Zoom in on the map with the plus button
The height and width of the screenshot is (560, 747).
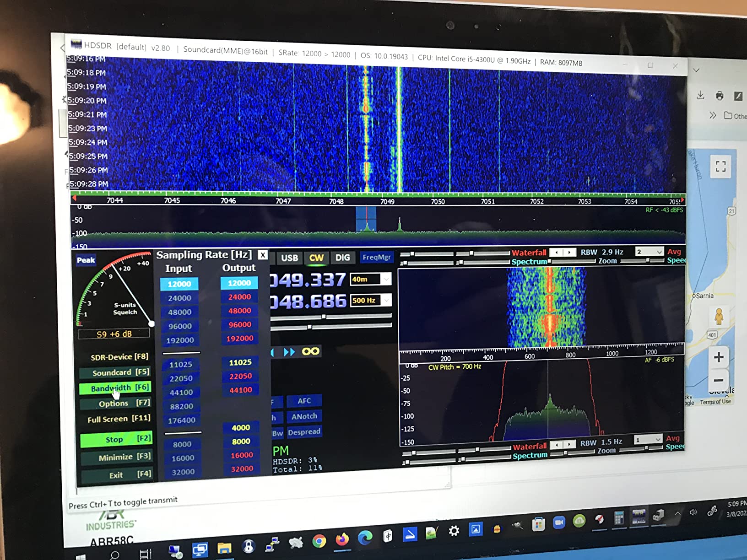[719, 357]
